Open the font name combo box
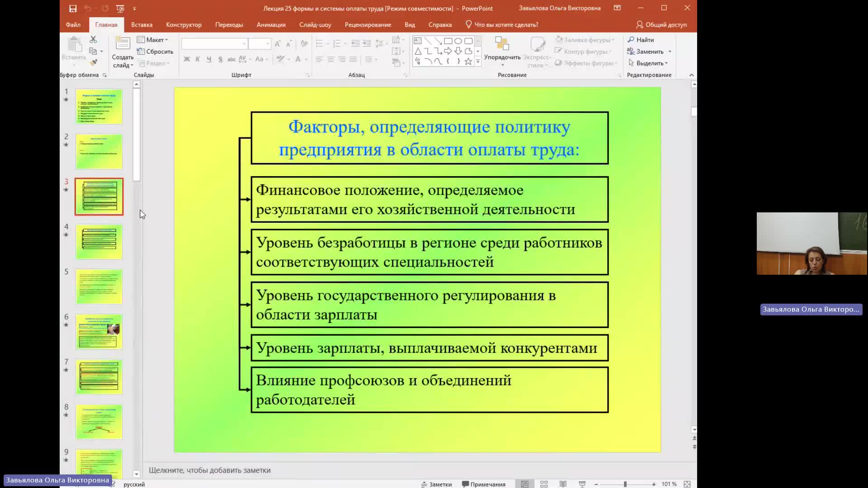The image size is (868, 488). [215, 43]
